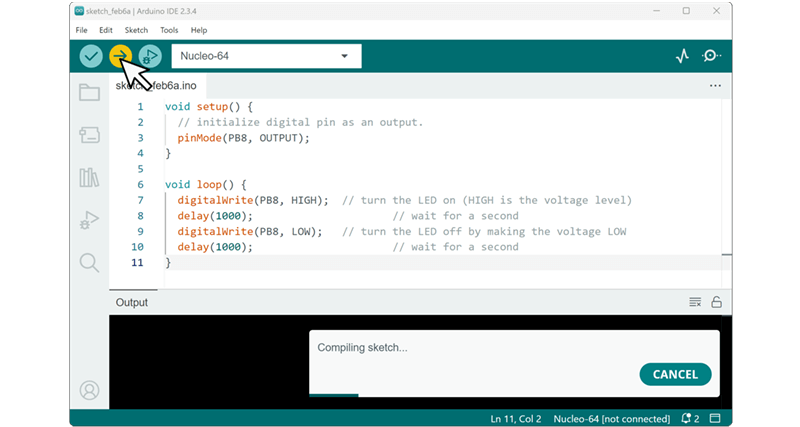Select the Output panel tab
Screen dimensions: 800x427
(x=132, y=303)
